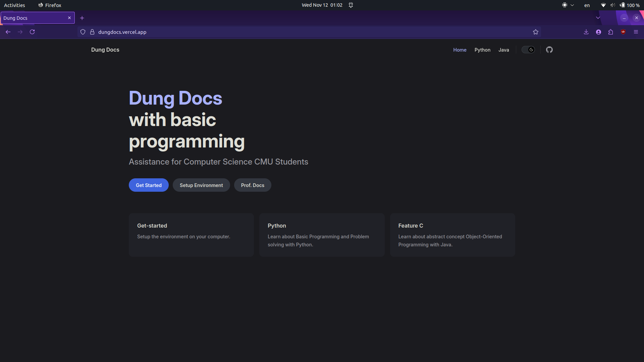Reload the page with the refresh icon

(32, 32)
